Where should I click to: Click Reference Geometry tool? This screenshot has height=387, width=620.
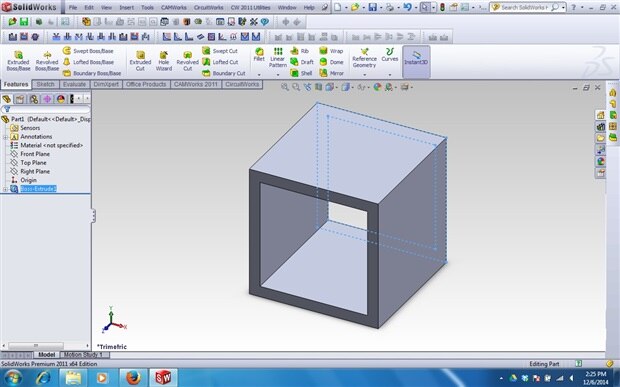(364, 58)
